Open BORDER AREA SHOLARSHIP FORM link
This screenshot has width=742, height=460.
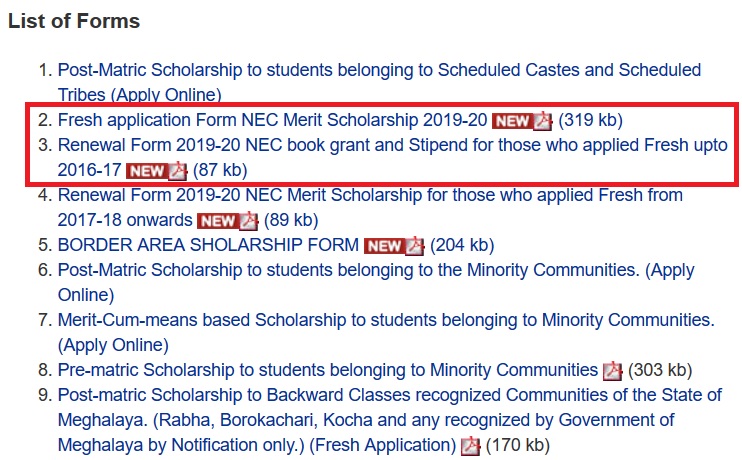[208, 245]
